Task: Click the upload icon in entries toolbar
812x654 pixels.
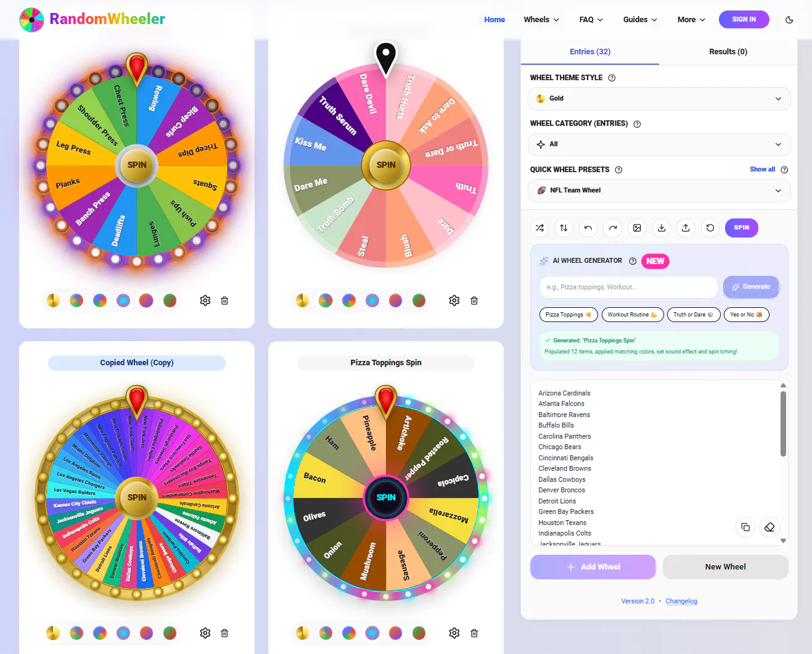Action: click(x=686, y=228)
